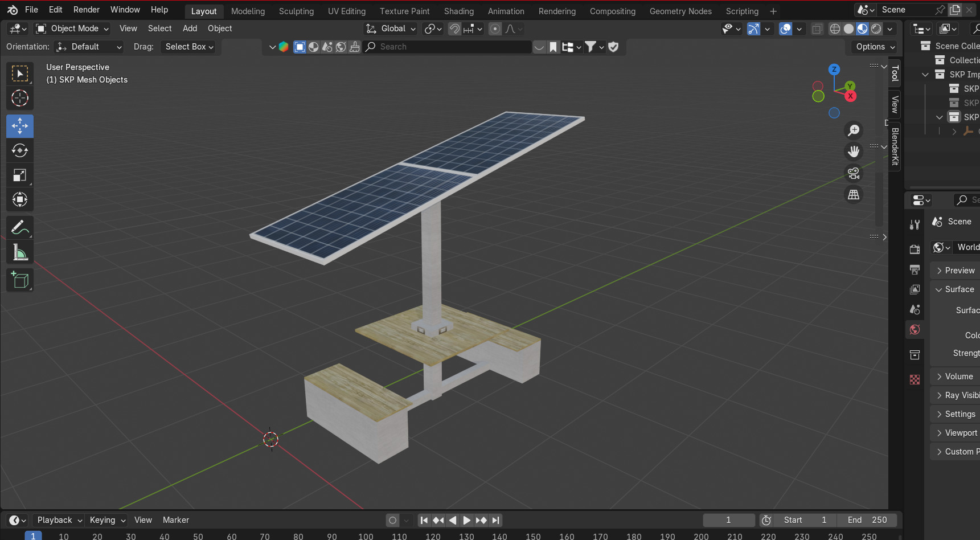This screenshot has height=540, width=980.
Task: Toggle proportional editing button
Action: [x=495, y=28]
